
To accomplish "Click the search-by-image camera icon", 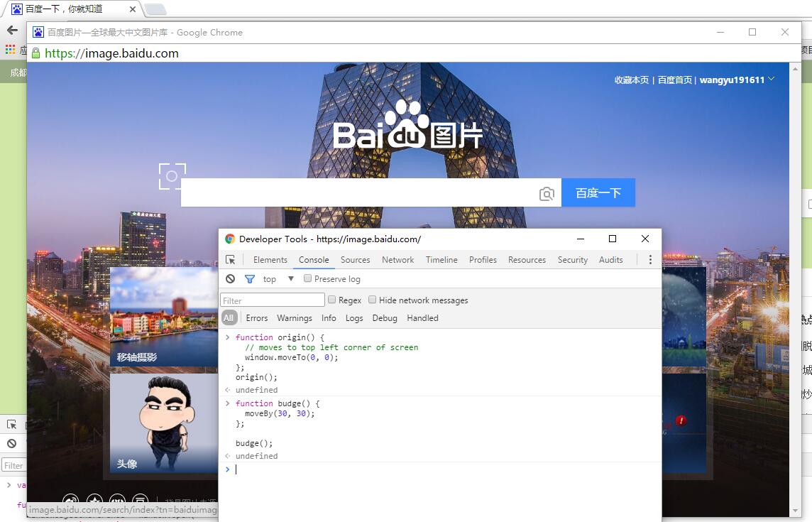I will click(x=546, y=192).
